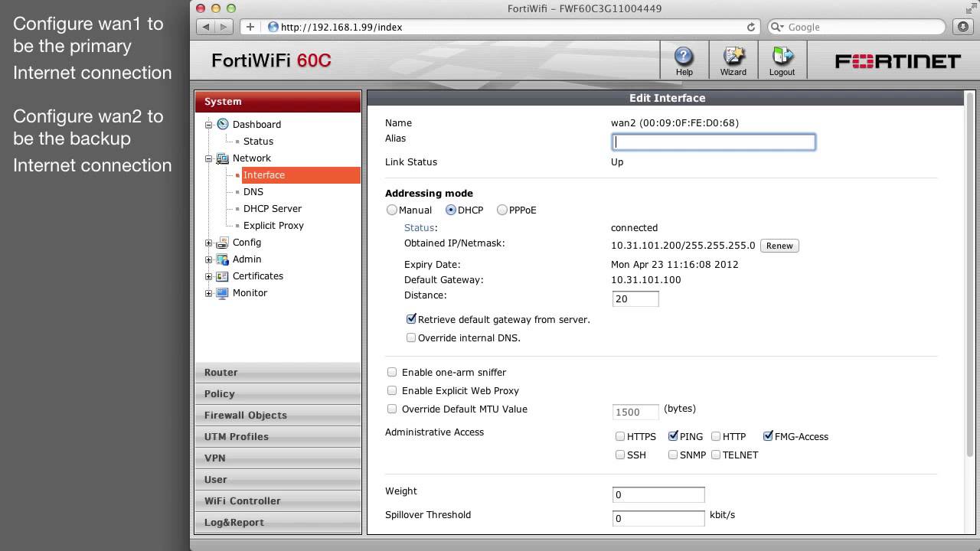The height and width of the screenshot is (551, 980).
Task: Click the Fortinet logo
Action: pyautogui.click(x=897, y=61)
